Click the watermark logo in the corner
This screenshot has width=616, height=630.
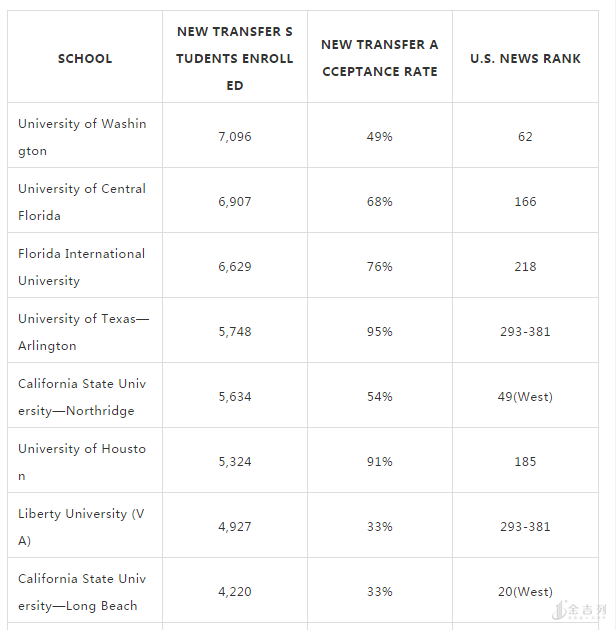(x=579, y=610)
